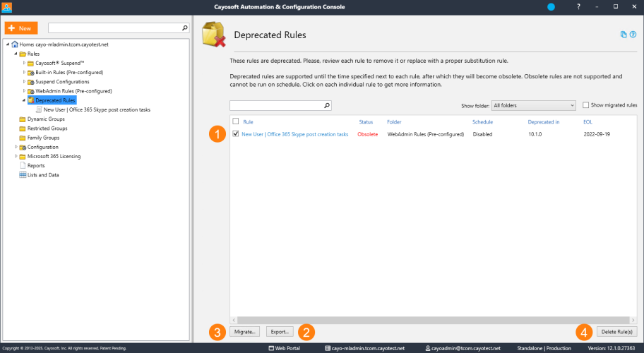The image size is (644, 353).
Task: Sort by Deprecated in column header
Action: (544, 122)
